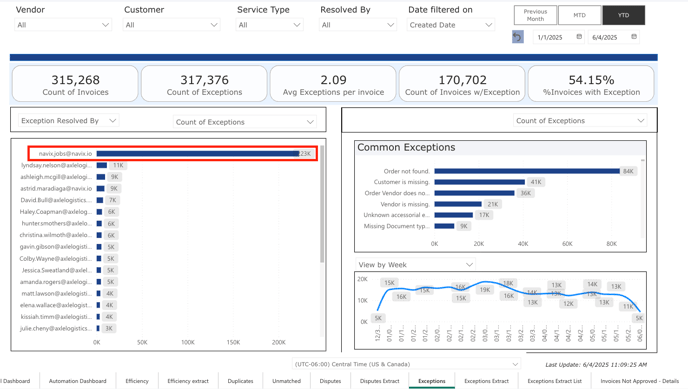688x389 pixels.
Task: Open right panel Count of Exceptions dropdown
Action: click(x=580, y=121)
